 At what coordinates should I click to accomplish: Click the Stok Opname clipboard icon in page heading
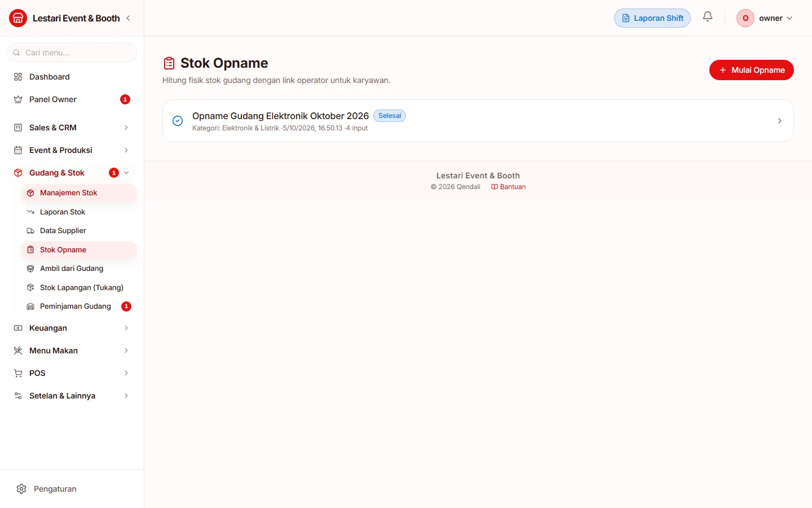(169, 63)
